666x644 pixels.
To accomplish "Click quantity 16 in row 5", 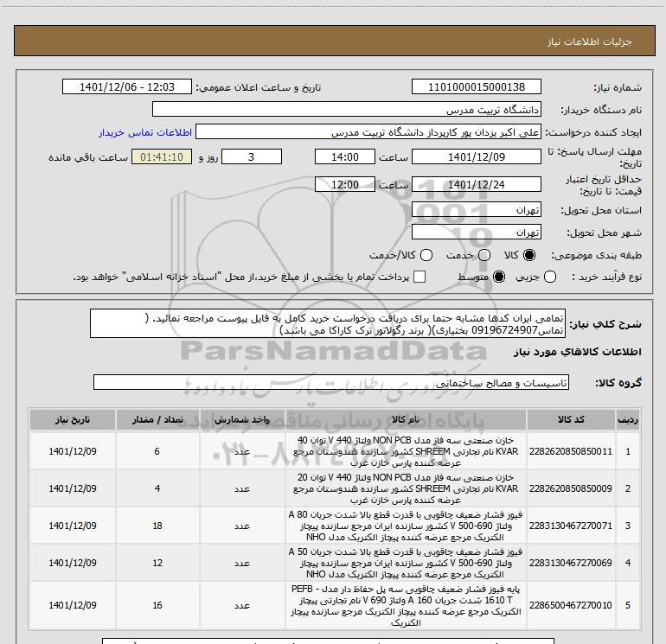I will pos(157,605).
